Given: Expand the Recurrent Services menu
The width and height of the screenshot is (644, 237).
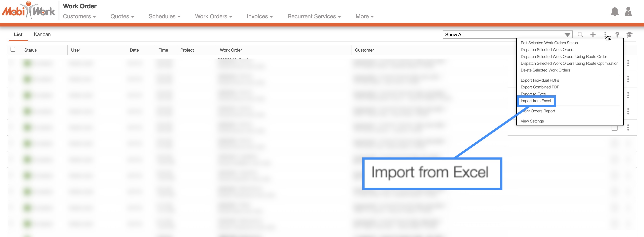Looking at the screenshot, I should tap(314, 17).
